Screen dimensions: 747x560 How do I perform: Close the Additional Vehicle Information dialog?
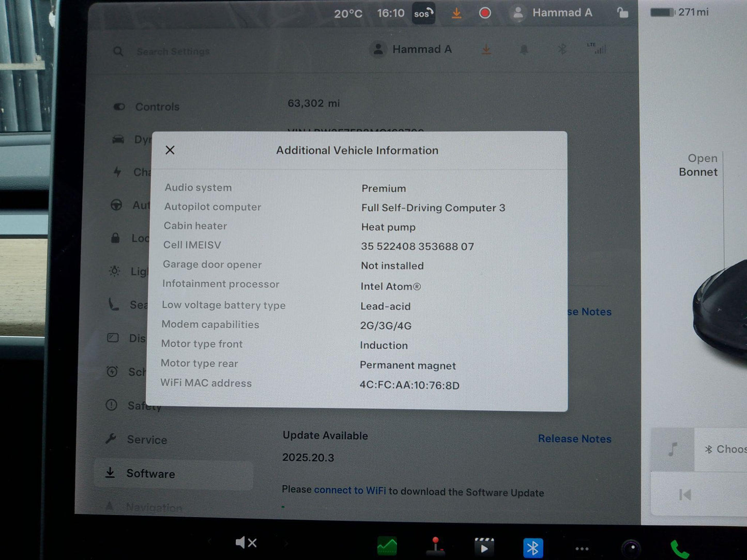pos(170,150)
